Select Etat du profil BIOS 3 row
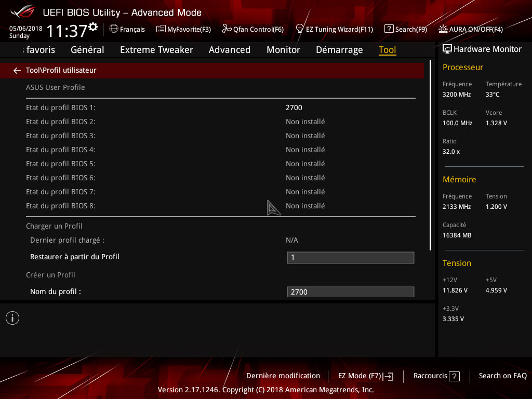This screenshot has height=399, width=532. click(220, 136)
